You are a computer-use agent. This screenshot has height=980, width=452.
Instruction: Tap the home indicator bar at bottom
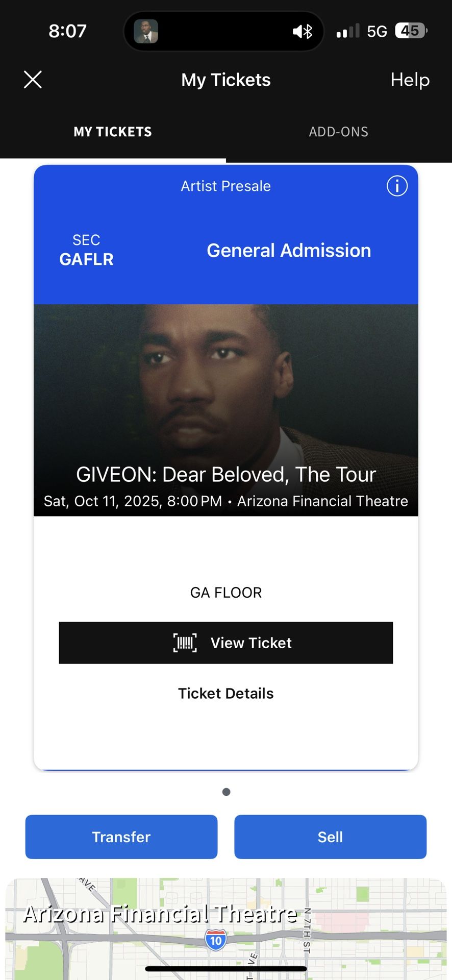point(226,968)
